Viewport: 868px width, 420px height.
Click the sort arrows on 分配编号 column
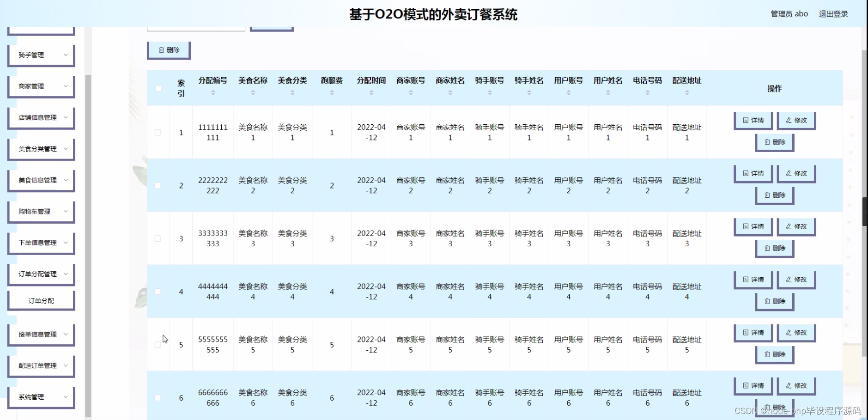213,92
